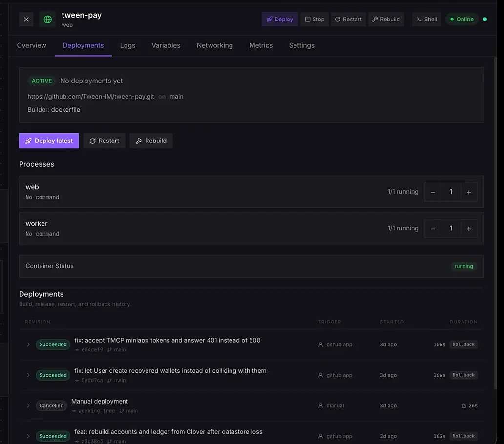The width and height of the screenshot is (504, 444).
Task: Decrease the web process count
Action: [x=433, y=192]
